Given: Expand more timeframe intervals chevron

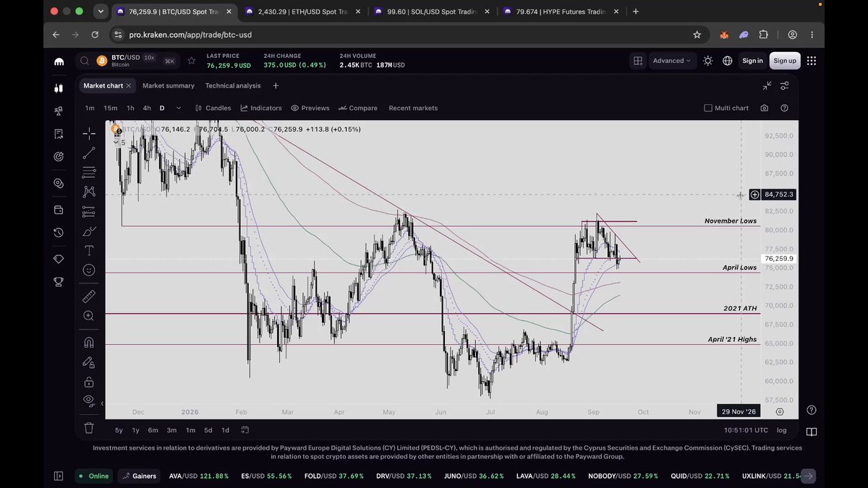Looking at the screenshot, I should pos(178,108).
